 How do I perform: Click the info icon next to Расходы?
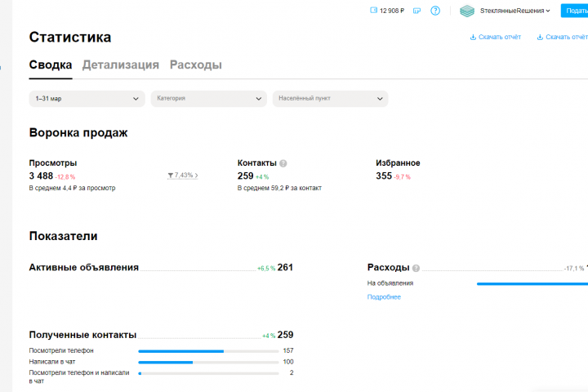[x=416, y=268]
